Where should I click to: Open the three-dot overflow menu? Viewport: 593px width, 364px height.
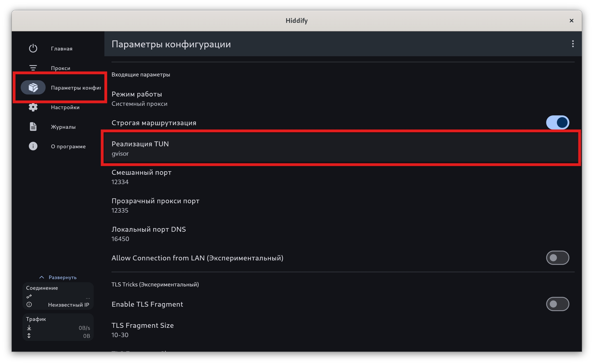tap(573, 44)
